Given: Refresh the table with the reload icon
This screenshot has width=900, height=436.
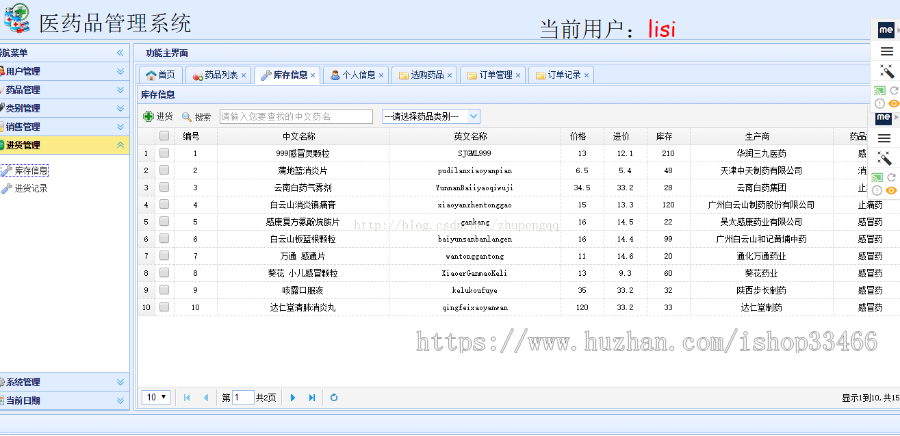Looking at the screenshot, I should point(334,397).
